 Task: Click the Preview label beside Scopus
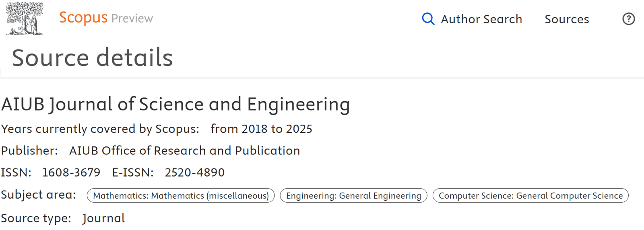pos(132,18)
